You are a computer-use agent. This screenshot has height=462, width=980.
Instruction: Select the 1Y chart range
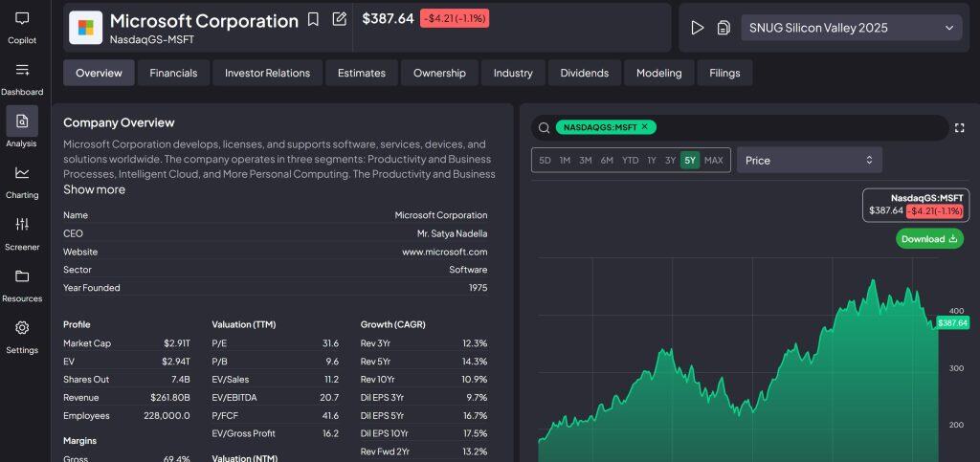tap(651, 161)
